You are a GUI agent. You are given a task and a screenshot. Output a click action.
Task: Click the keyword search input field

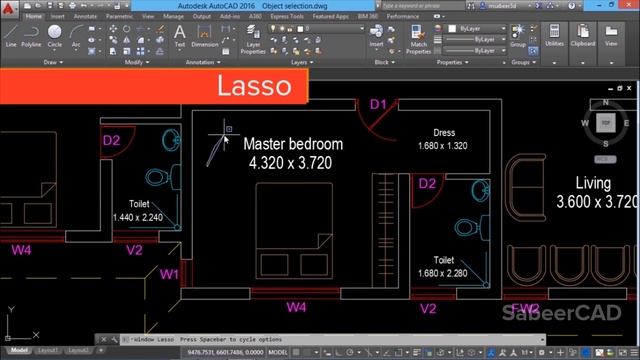pyautogui.click(x=423, y=6)
